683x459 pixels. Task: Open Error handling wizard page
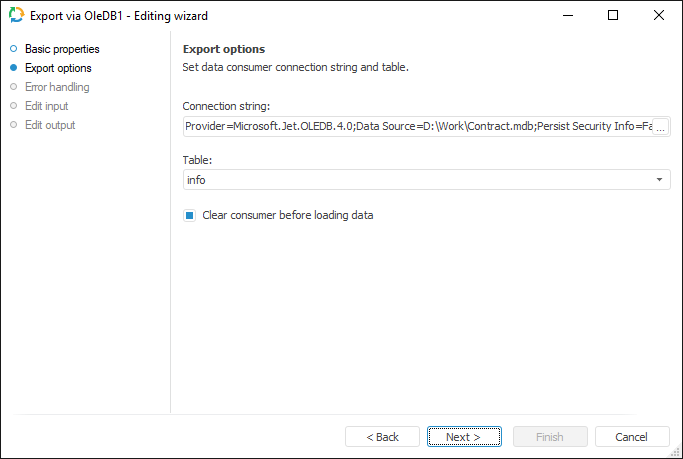[57, 87]
